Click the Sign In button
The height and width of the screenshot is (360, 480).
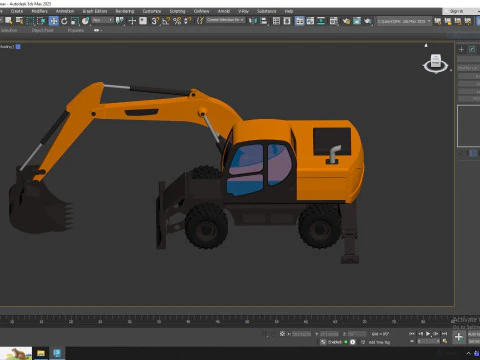[x=456, y=11]
